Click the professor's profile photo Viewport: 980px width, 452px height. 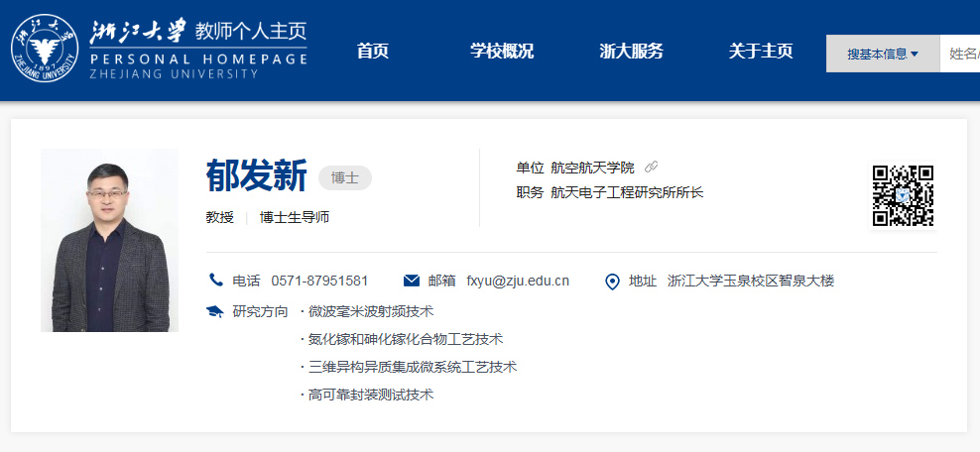(109, 240)
